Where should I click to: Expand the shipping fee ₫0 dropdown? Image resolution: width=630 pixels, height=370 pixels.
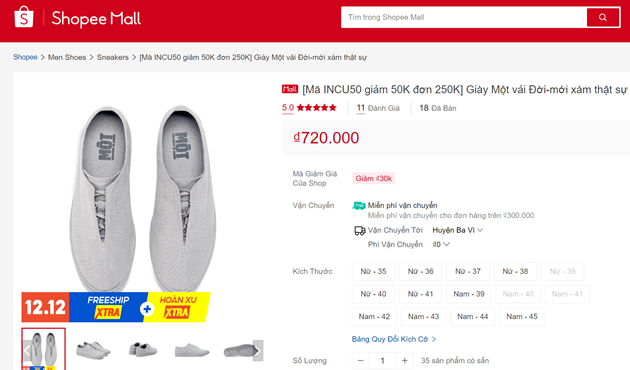pyautogui.click(x=441, y=244)
